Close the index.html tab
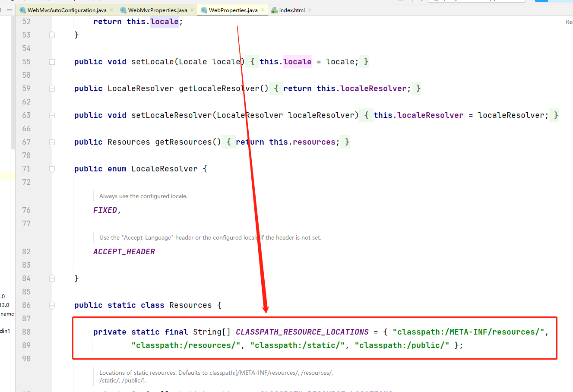 (310, 10)
